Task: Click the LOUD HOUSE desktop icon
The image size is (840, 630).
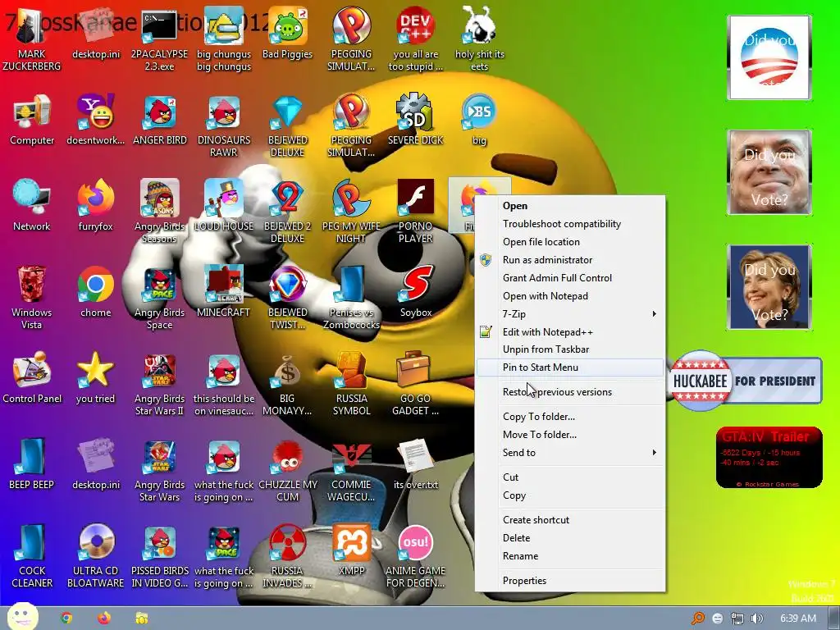Action: 224,206
